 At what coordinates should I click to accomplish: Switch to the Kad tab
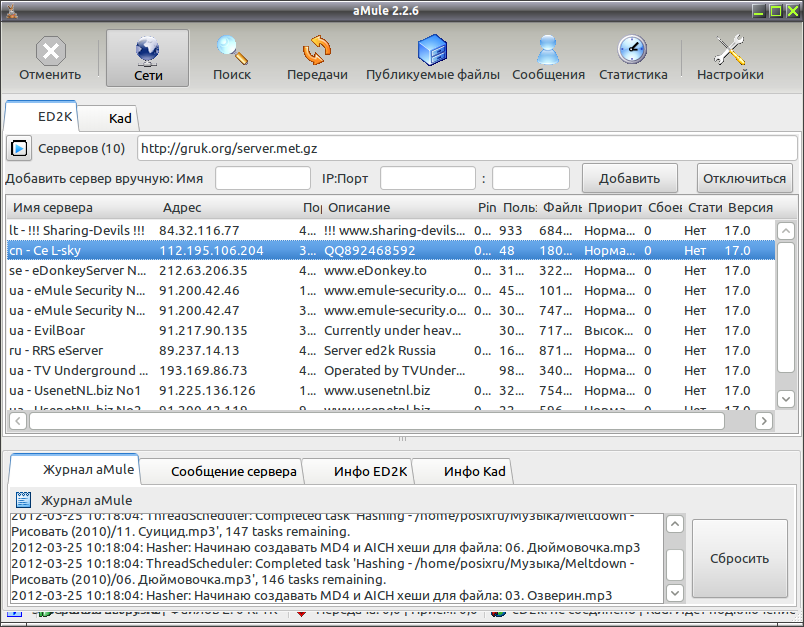coord(120,118)
